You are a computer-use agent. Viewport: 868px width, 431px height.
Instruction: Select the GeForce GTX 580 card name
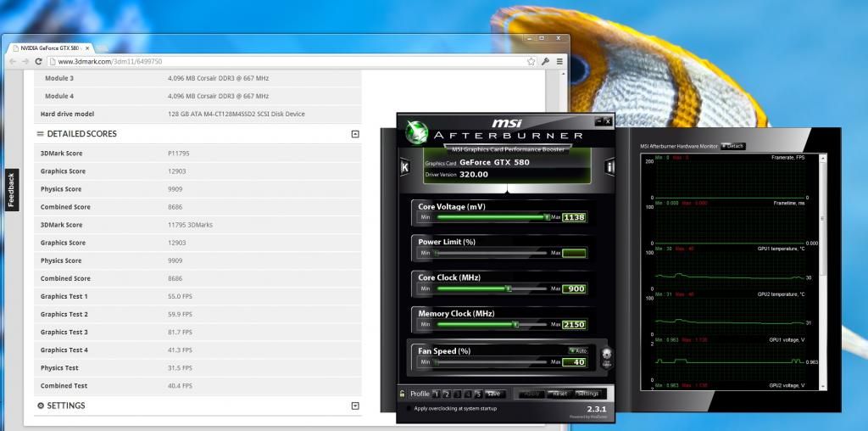pyautogui.click(x=494, y=162)
